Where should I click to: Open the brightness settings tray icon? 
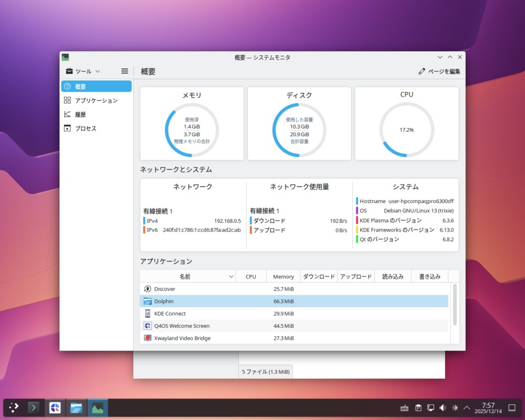click(455, 407)
